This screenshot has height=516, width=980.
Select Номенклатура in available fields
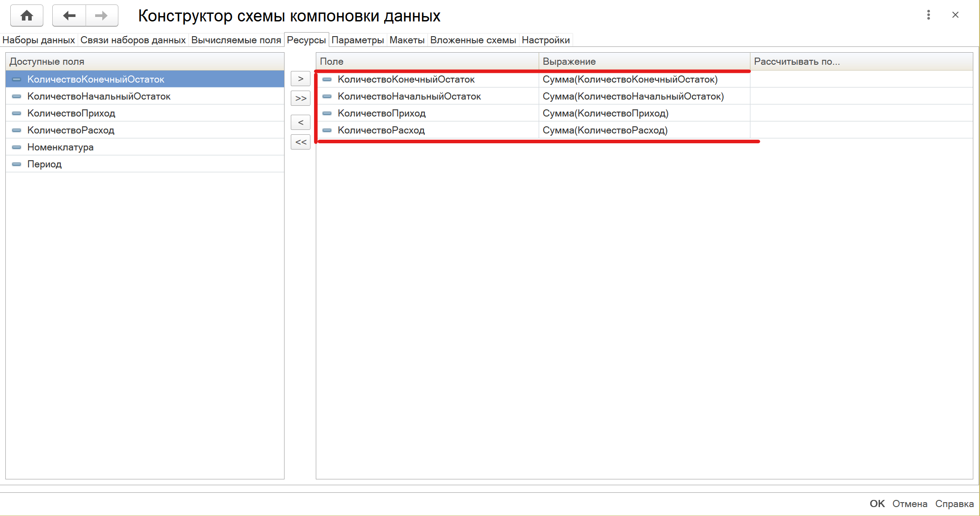click(x=145, y=147)
